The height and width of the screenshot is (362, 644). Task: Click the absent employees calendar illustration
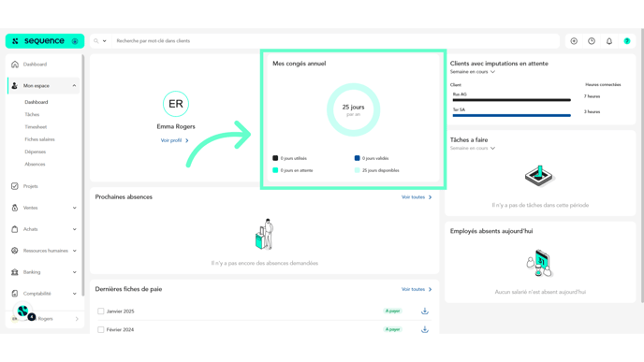click(540, 263)
